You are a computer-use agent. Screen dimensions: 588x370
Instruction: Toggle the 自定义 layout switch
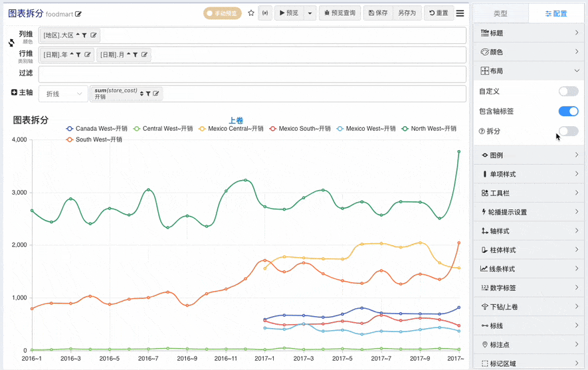(x=568, y=92)
